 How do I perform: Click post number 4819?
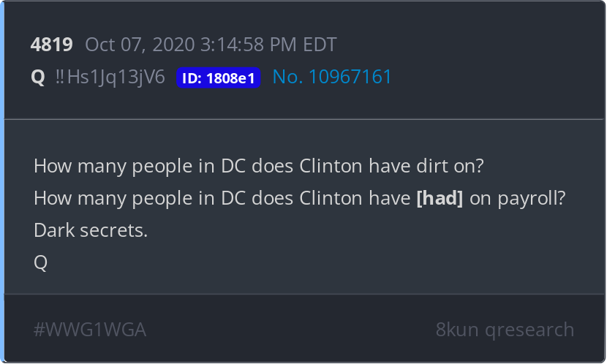click(x=51, y=45)
